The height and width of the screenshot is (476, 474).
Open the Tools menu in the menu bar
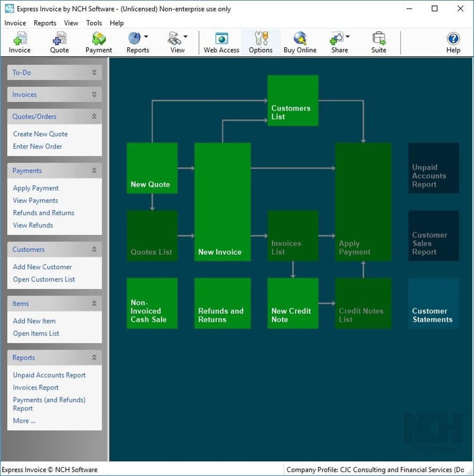tap(94, 23)
